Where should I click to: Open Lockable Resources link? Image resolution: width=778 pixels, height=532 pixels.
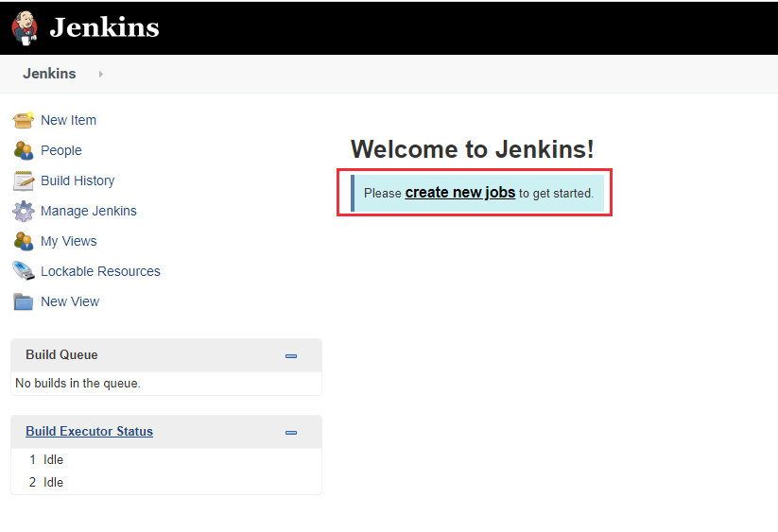tap(100, 271)
